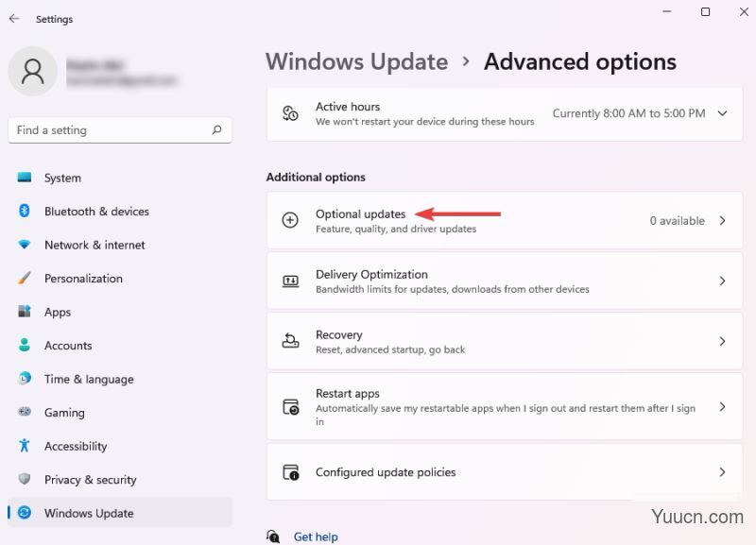Click the Recovery icon
This screenshot has width=756, height=545.
pyautogui.click(x=290, y=341)
